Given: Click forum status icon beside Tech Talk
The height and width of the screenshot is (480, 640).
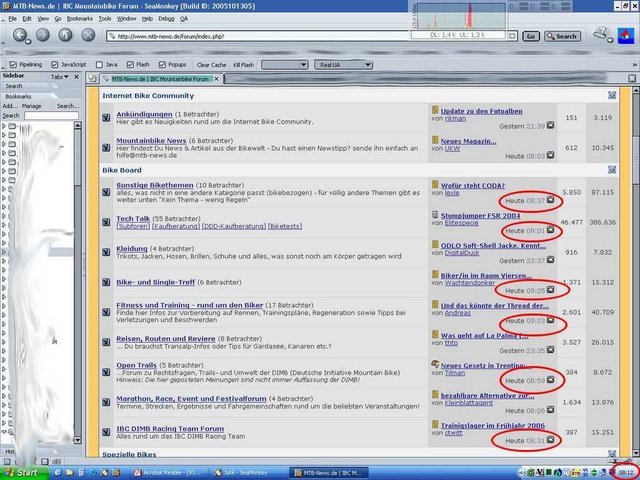Looking at the screenshot, I should (106, 222).
